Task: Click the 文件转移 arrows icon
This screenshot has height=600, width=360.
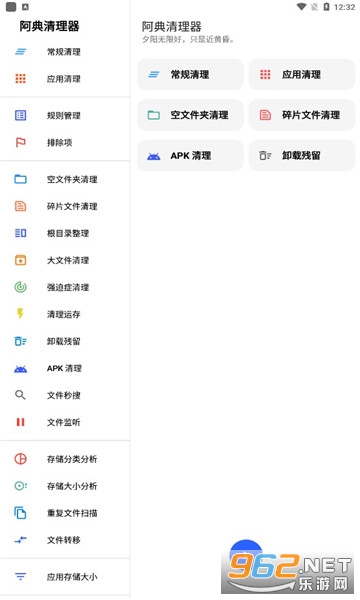Action: [x=21, y=540]
